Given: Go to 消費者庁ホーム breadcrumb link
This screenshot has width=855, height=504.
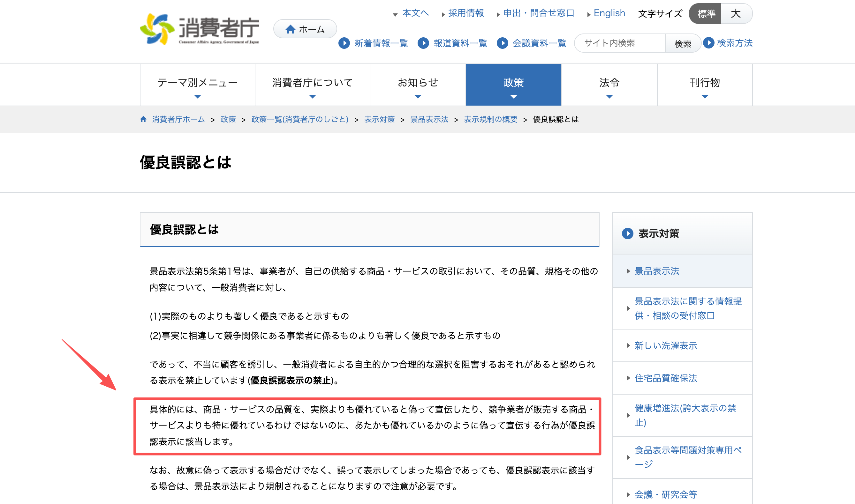Looking at the screenshot, I should click(x=178, y=119).
